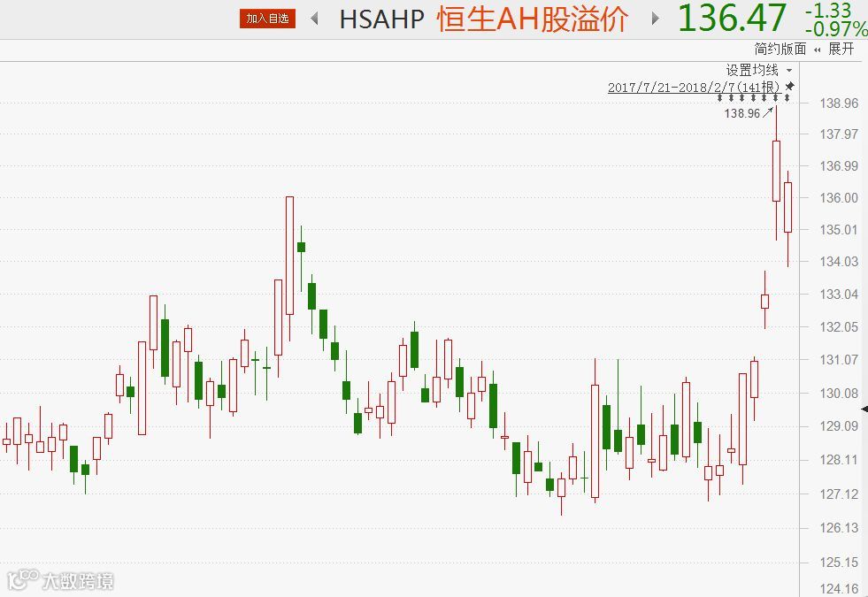Click the 136.99 axis label
The height and width of the screenshot is (597, 868).
pos(839,165)
